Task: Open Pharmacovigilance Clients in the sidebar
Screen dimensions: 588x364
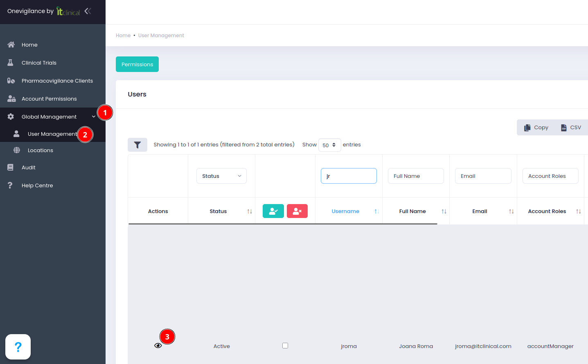Action: (x=57, y=81)
